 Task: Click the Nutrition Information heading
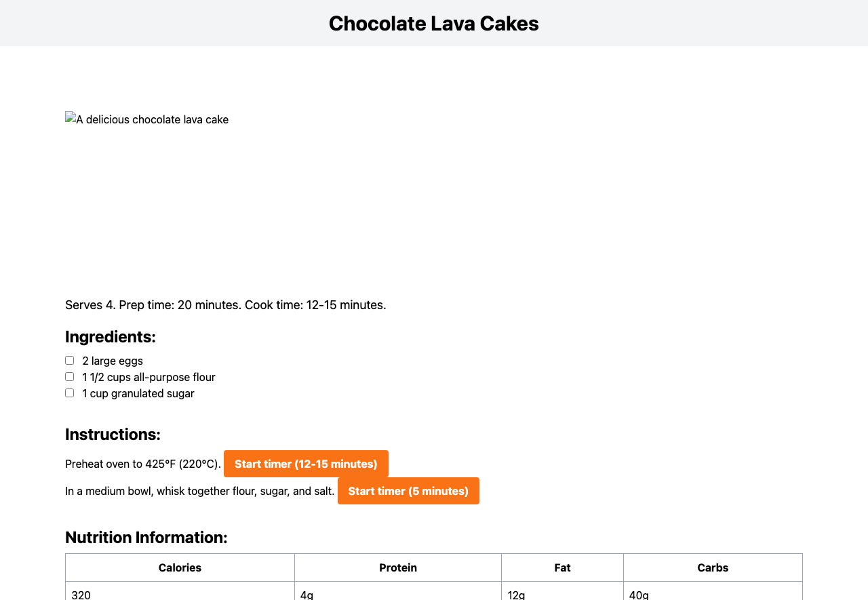(146, 538)
